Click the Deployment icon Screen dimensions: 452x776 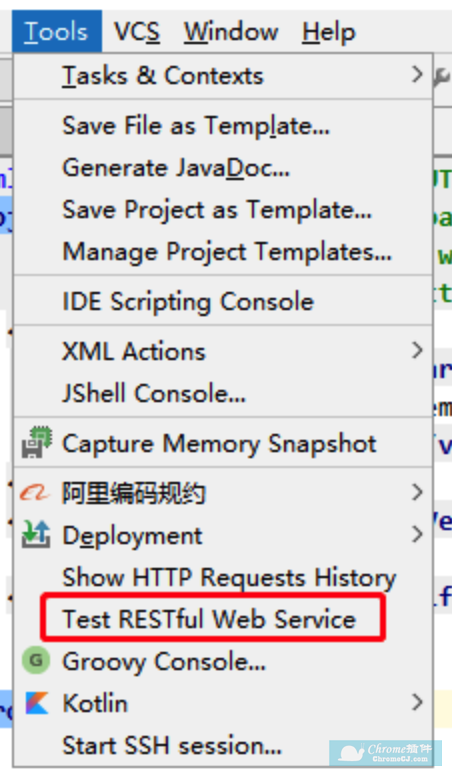(36, 534)
